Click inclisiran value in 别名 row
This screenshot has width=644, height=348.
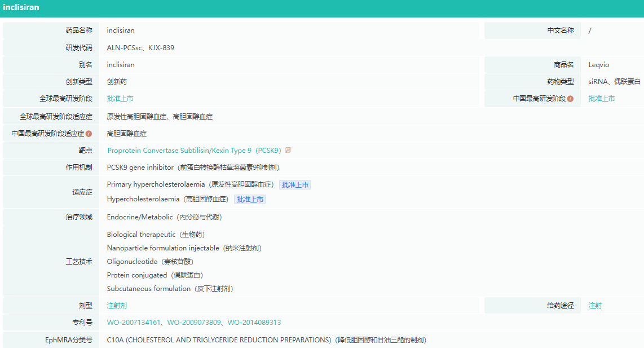point(120,65)
